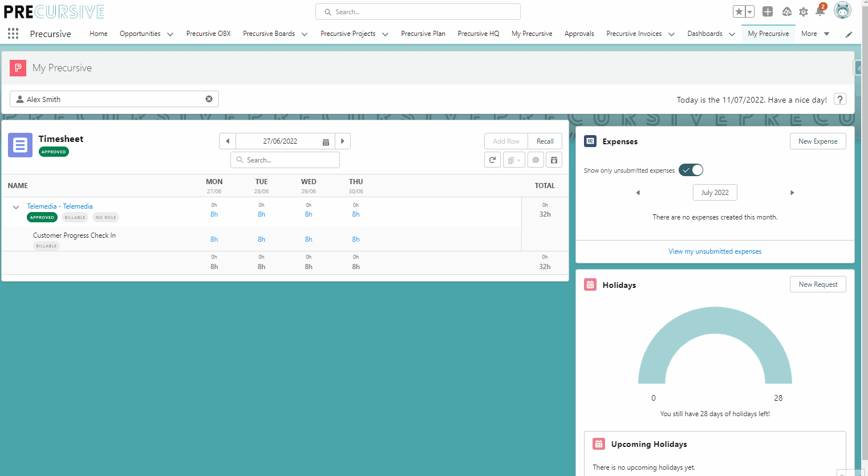This screenshot has height=476, width=868.
Task: Collapse the Telemedia project row
Action: [x=16, y=207]
